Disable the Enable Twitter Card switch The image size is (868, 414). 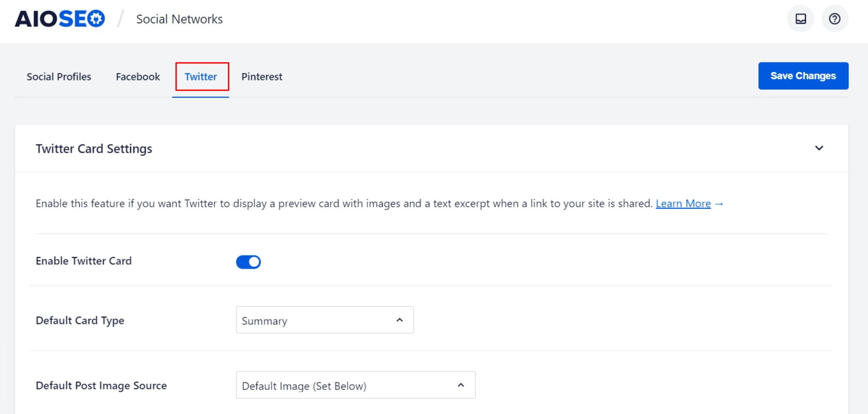tap(248, 262)
